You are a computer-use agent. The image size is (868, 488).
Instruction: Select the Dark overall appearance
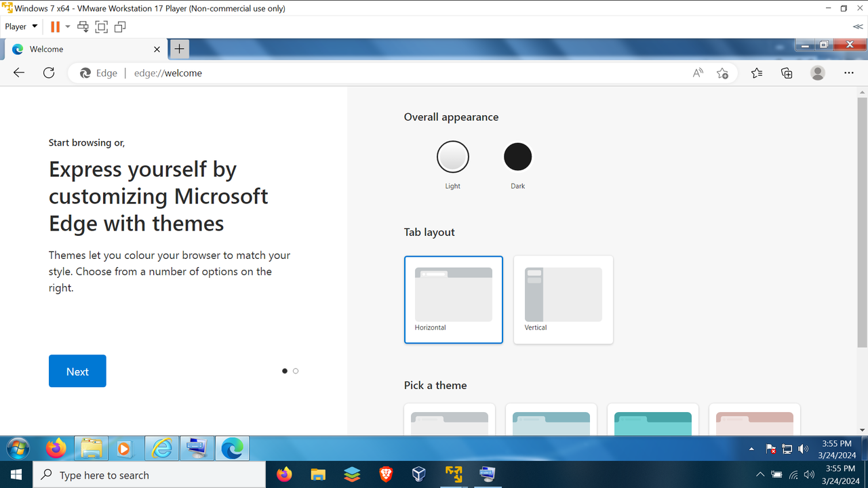click(x=518, y=157)
